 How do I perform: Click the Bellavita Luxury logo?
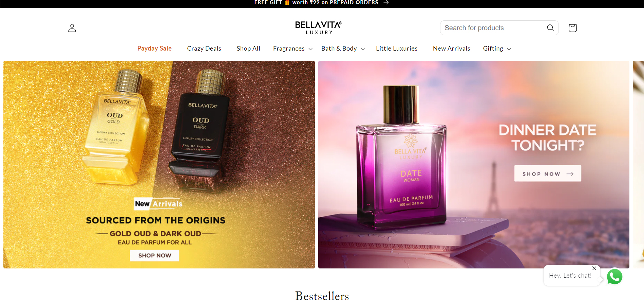pos(318,28)
